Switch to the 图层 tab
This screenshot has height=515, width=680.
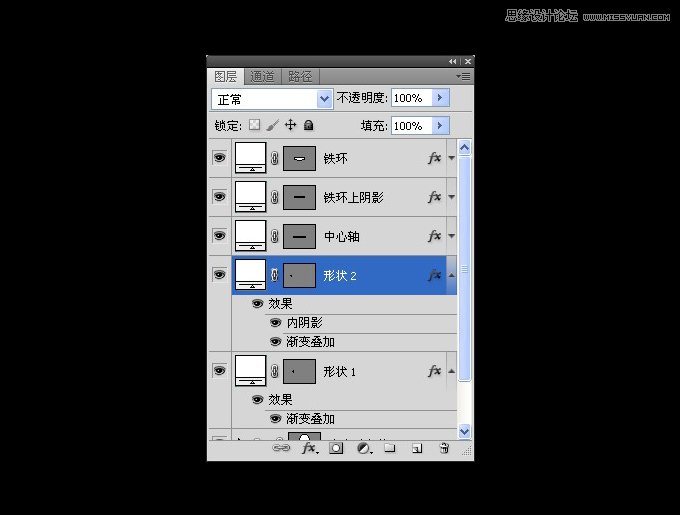tap(226, 77)
